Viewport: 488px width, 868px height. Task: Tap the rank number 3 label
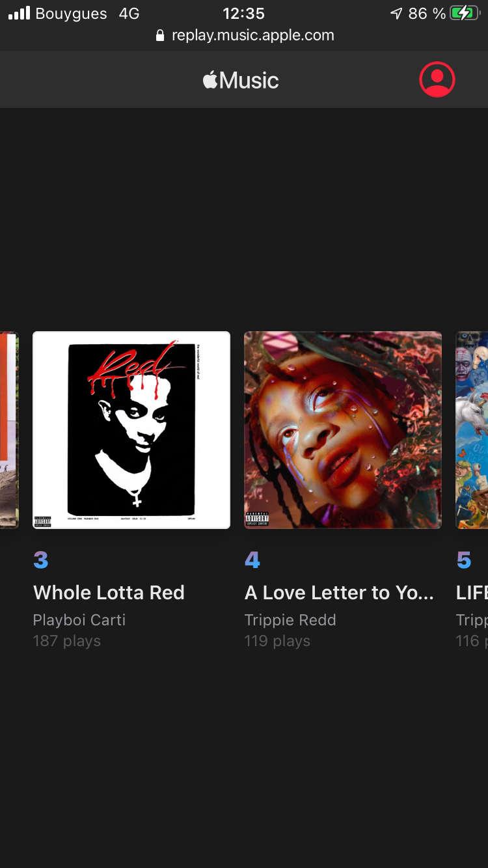[41, 560]
